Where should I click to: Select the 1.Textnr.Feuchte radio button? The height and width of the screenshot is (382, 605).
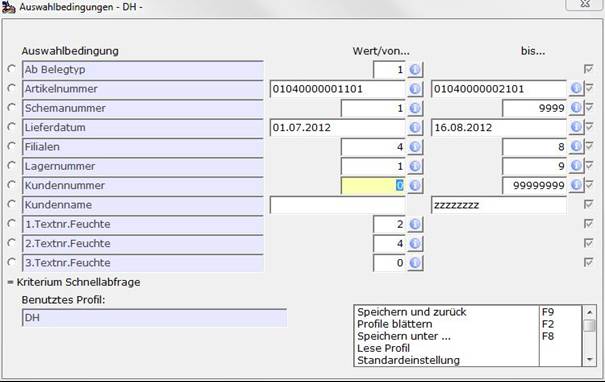pos(12,223)
